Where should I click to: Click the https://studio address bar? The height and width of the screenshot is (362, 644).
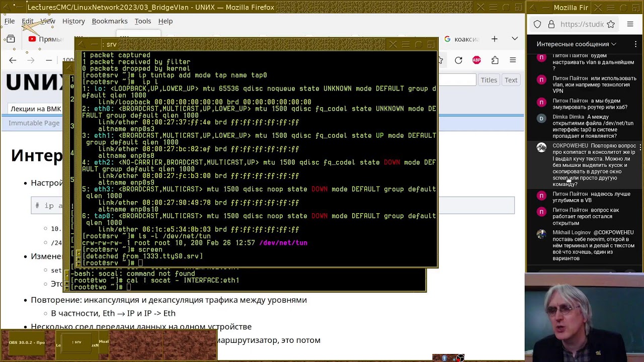pyautogui.click(x=582, y=24)
